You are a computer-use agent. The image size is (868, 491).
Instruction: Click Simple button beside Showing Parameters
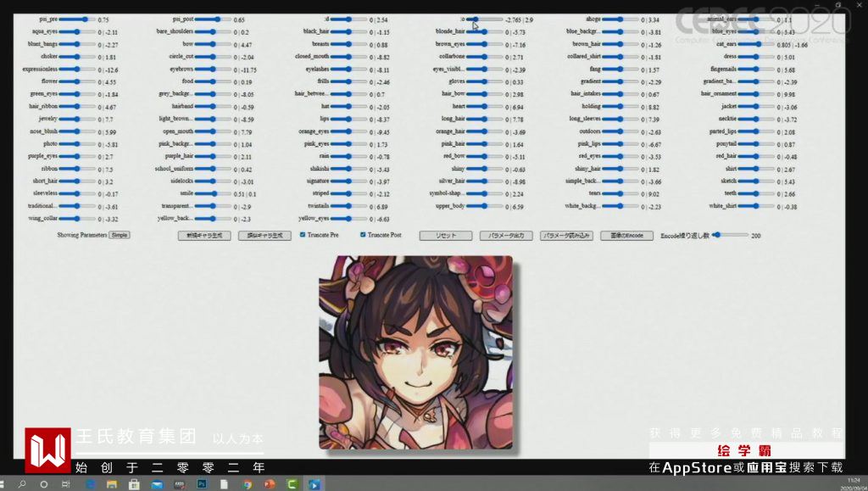120,235
